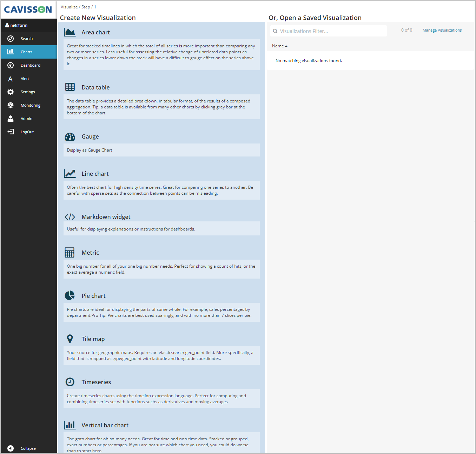Click the Dashboard gauge icon in sidebar
The width and height of the screenshot is (476, 454).
coord(11,65)
